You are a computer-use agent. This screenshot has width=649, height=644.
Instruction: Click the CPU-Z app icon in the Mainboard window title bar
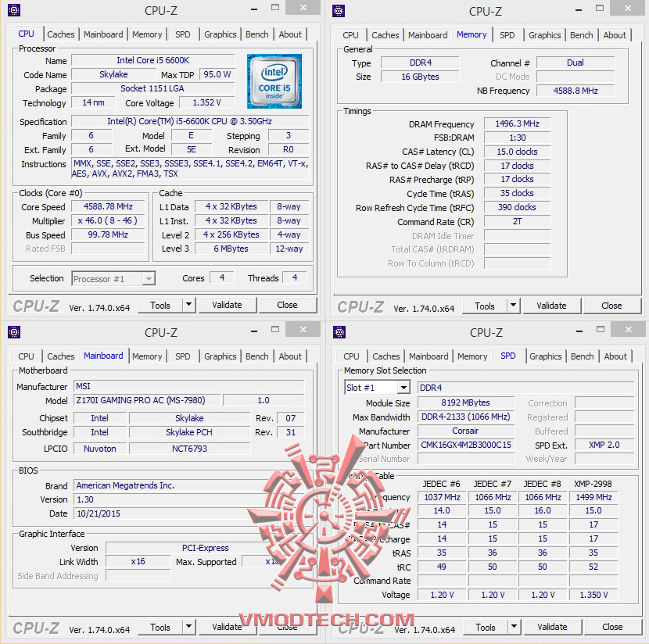point(13,332)
